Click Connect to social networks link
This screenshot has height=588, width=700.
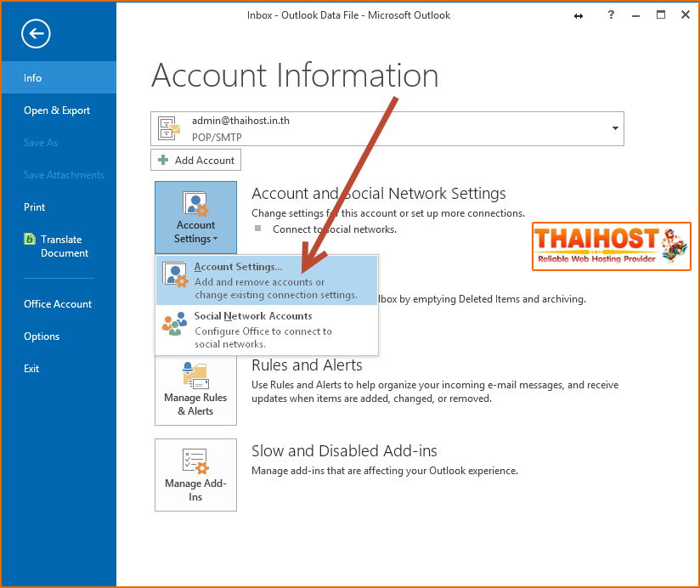click(x=335, y=229)
